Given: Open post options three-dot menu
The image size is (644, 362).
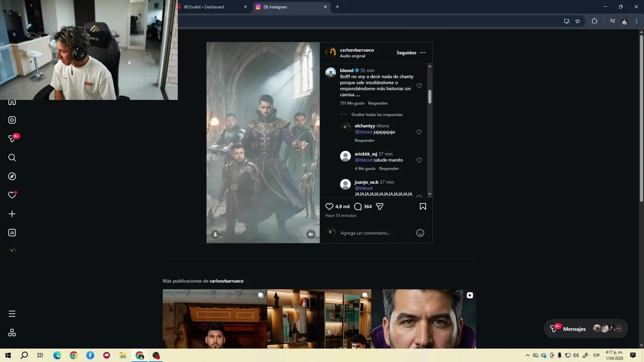Looking at the screenshot, I should [x=423, y=53].
